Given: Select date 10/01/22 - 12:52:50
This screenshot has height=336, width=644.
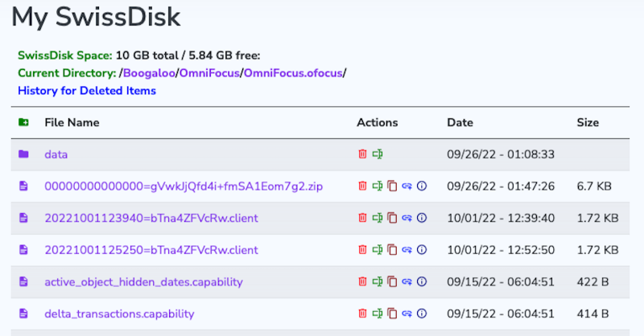Looking at the screenshot, I should click(x=501, y=250).
